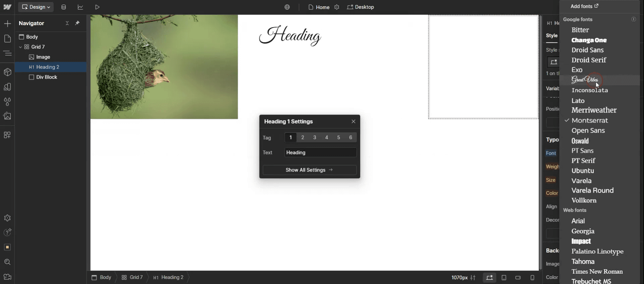Collapse all items in Navigator
The width and height of the screenshot is (644, 284).
tap(67, 23)
